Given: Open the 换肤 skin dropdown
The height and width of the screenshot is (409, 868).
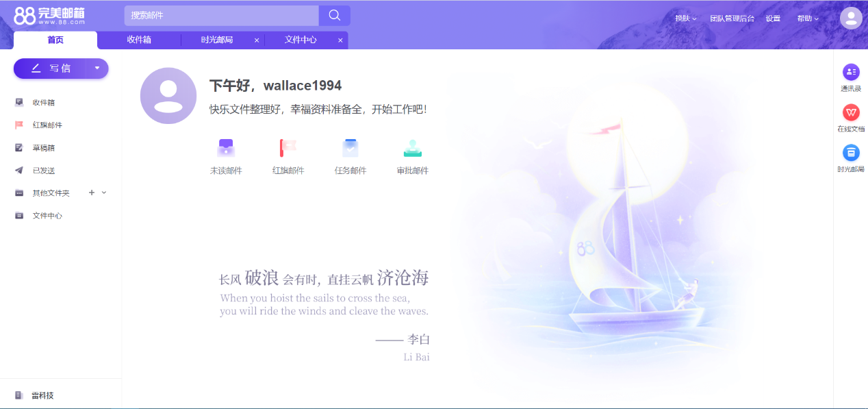Looking at the screenshot, I should tap(685, 18).
